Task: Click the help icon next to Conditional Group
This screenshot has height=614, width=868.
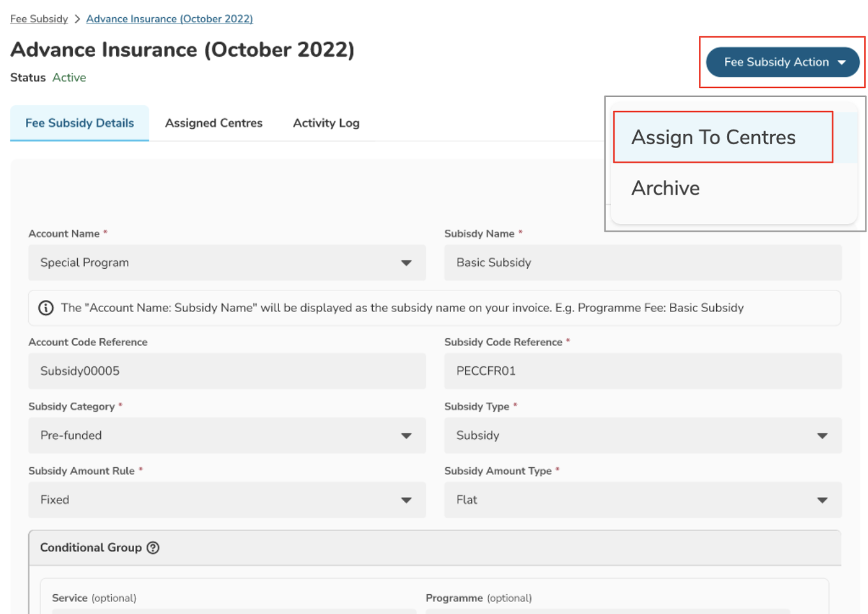Action: 153,548
